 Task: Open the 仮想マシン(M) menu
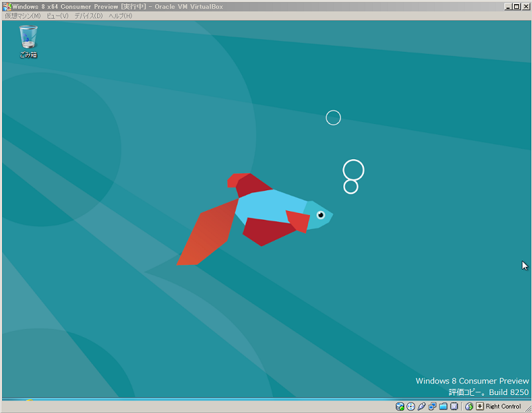point(23,15)
